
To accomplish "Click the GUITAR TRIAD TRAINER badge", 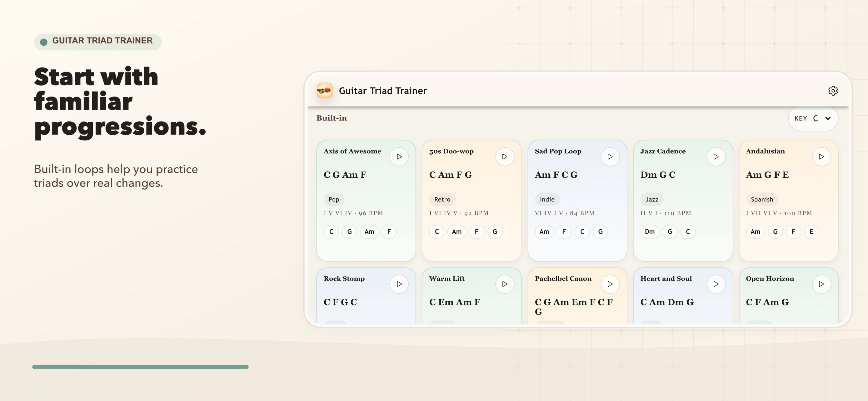I will [98, 42].
